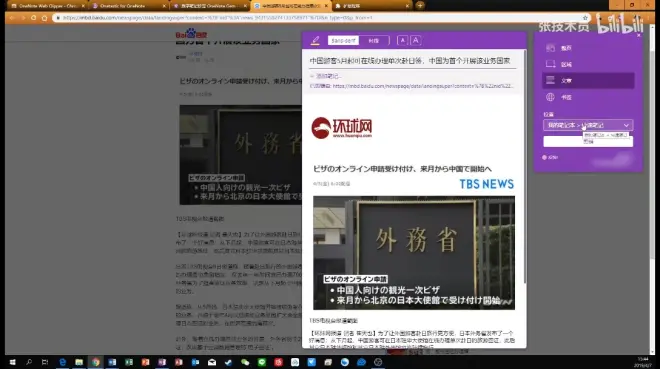660x369 pixels.
Task: Go forward in browser history
Action: (x=23, y=18)
